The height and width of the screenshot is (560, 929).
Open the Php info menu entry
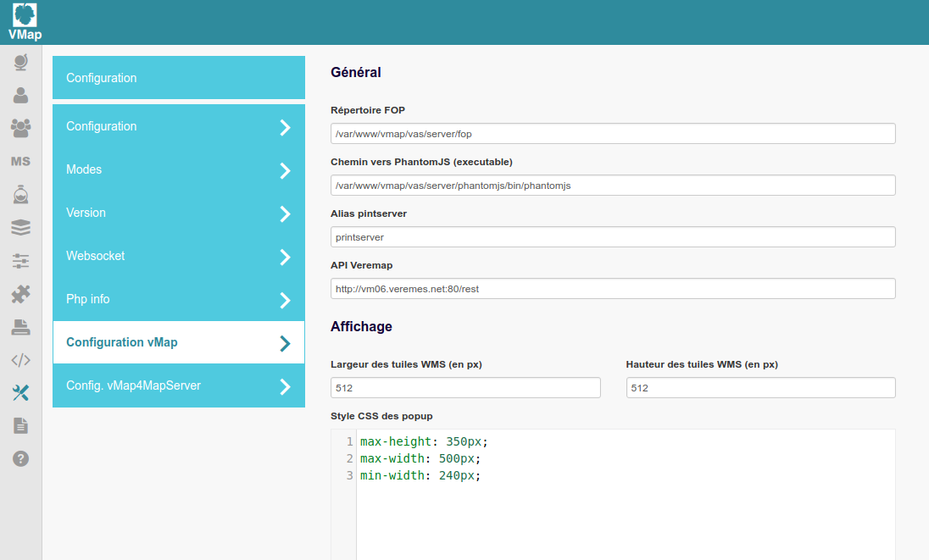pos(179,300)
